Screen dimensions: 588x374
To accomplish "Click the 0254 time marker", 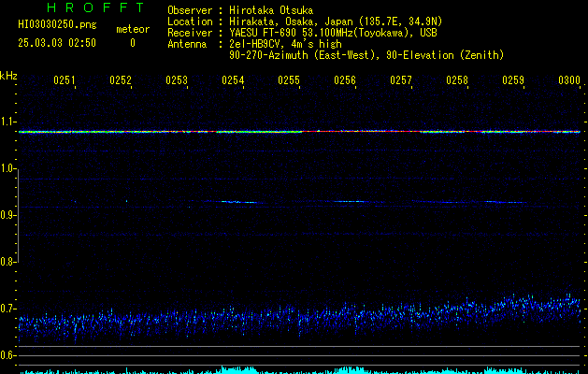I will pos(233,80).
